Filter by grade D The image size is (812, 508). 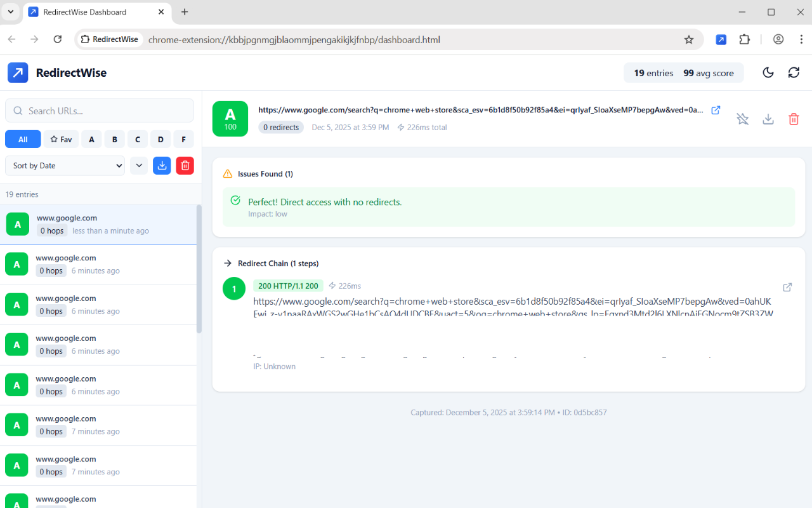(160, 139)
